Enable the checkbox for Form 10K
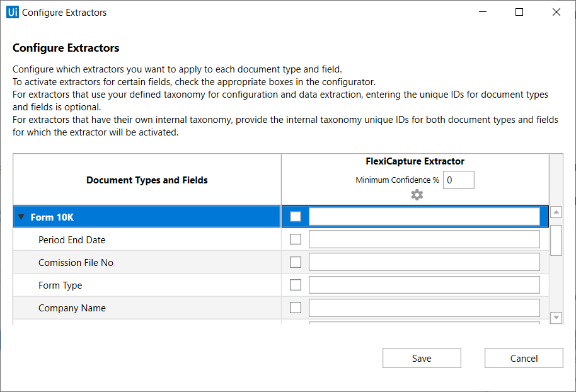The width and height of the screenshot is (576, 392). (x=296, y=216)
